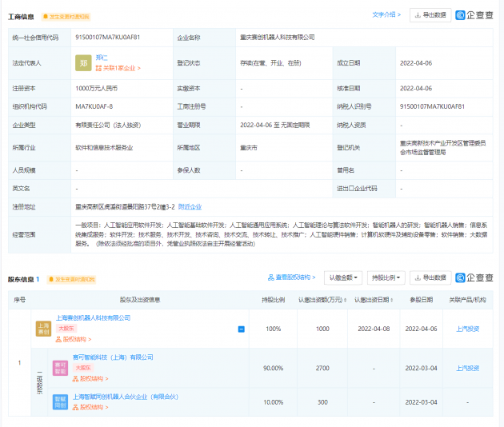Select 软件和信息技术服务业 industry value

pyautogui.click(x=104, y=148)
